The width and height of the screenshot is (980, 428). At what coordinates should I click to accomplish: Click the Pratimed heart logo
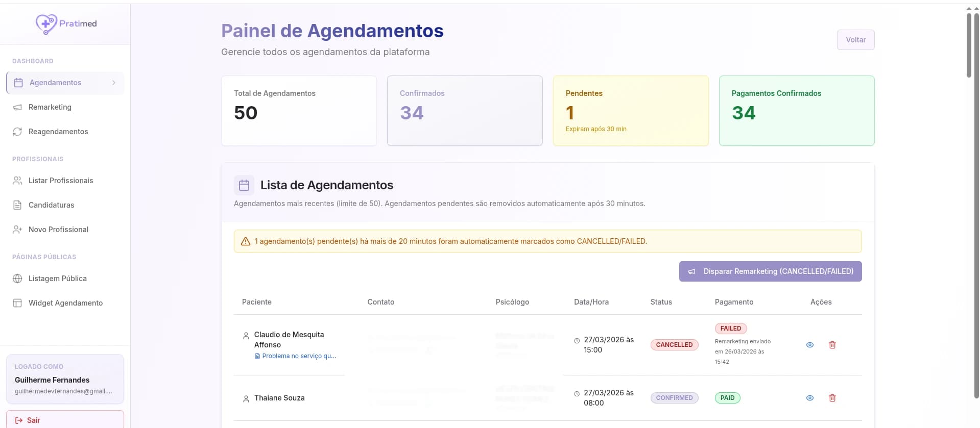point(46,24)
